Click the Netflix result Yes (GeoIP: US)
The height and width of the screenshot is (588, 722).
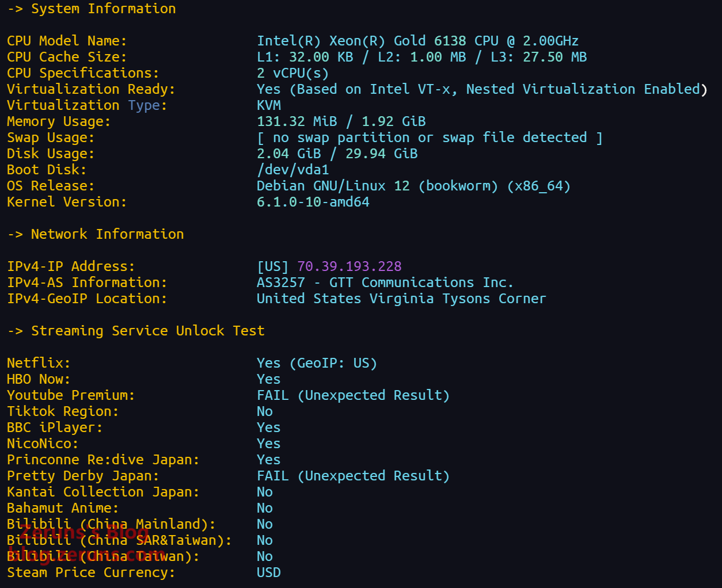(x=316, y=363)
